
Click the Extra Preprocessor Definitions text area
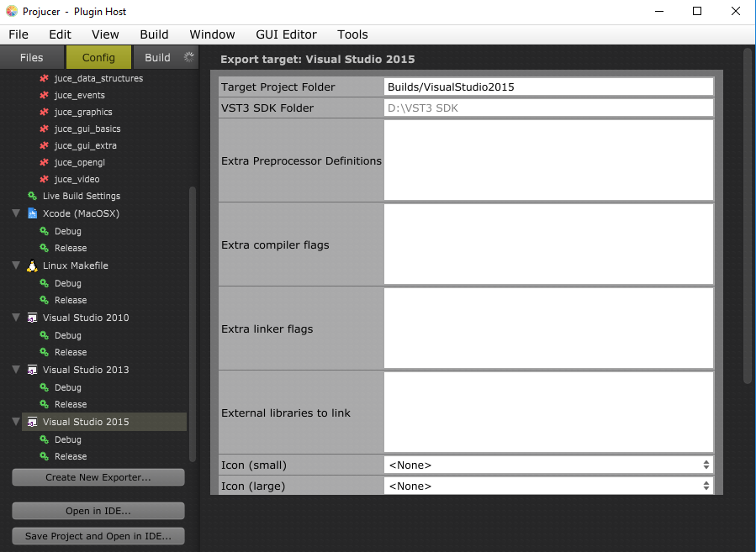[548, 160]
